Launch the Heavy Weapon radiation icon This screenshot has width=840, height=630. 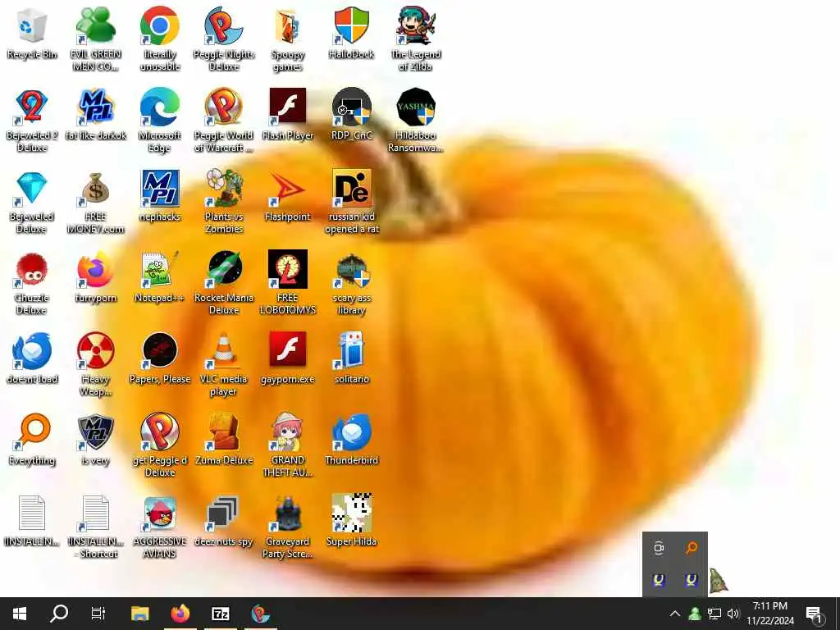[95, 364]
